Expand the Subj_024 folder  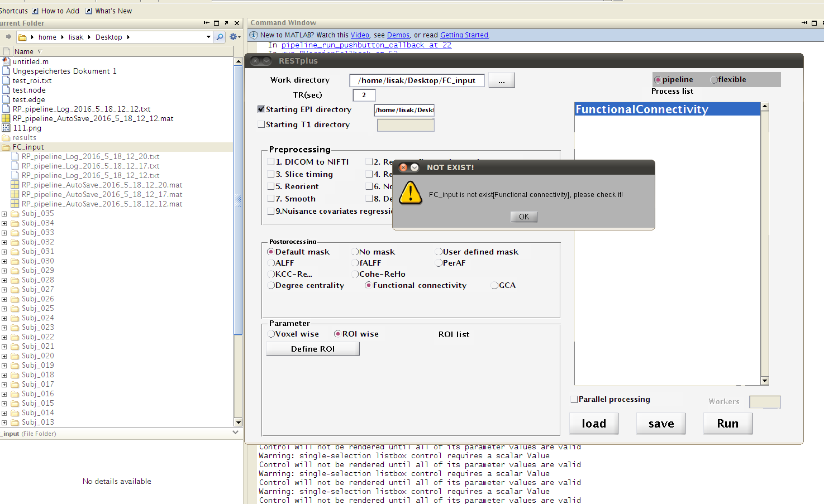click(x=4, y=318)
